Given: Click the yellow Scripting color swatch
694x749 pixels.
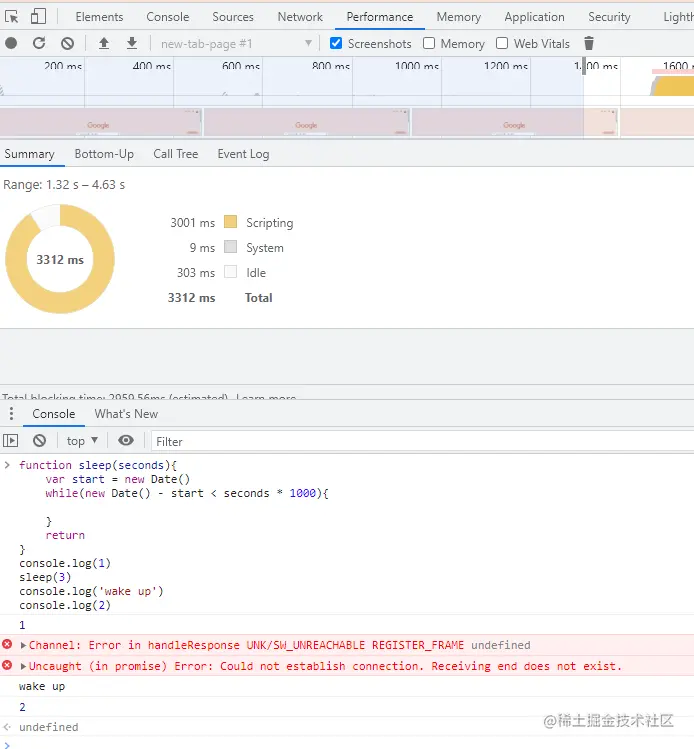Looking at the screenshot, I should coord(231,223).
